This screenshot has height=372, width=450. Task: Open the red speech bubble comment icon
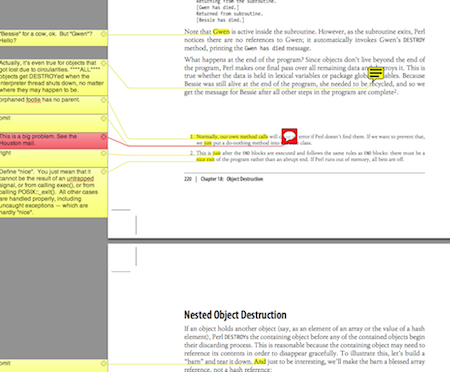tap(289, 136)
